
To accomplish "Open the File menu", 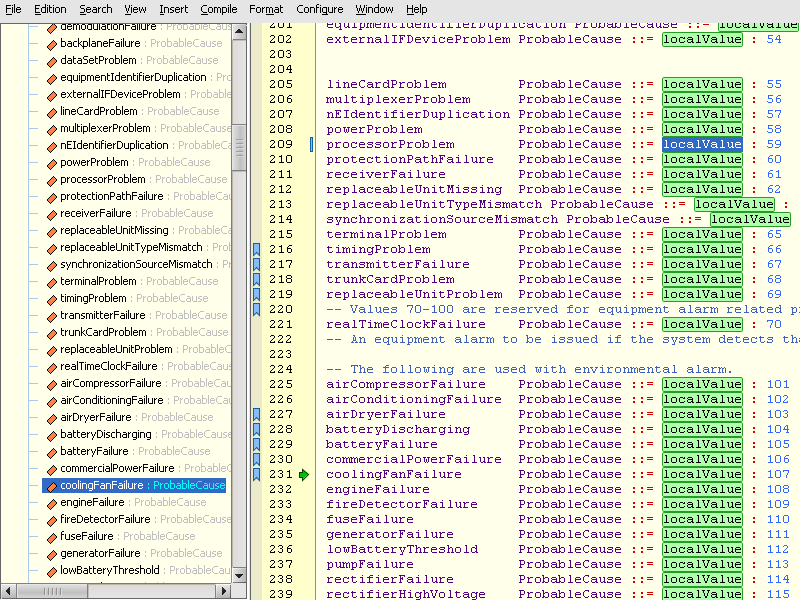I will click(13, 9).
